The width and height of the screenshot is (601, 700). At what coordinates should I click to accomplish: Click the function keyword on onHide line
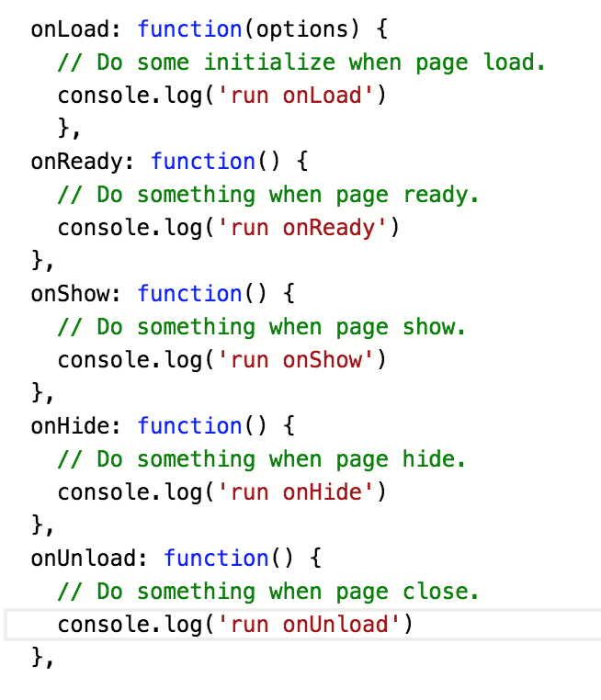pyautogui.click(x=190, y=426)
